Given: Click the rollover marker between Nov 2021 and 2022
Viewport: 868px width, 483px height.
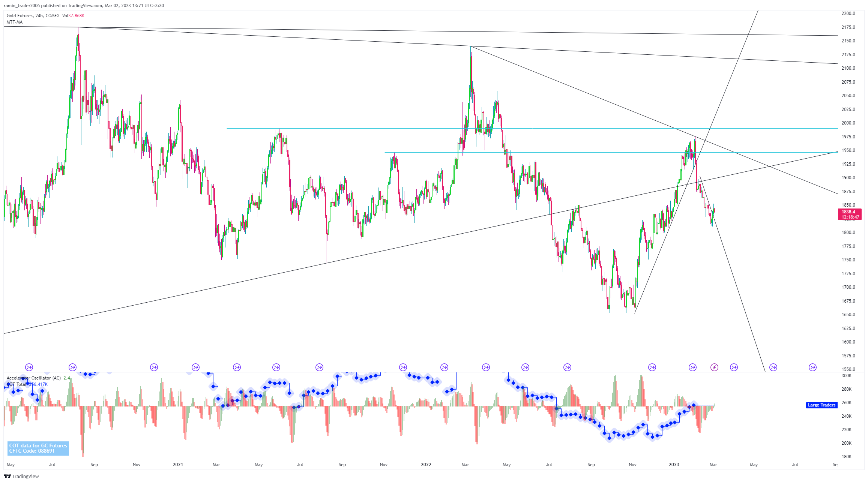Looking at the screenshot, I should click(x=403, y=367).
